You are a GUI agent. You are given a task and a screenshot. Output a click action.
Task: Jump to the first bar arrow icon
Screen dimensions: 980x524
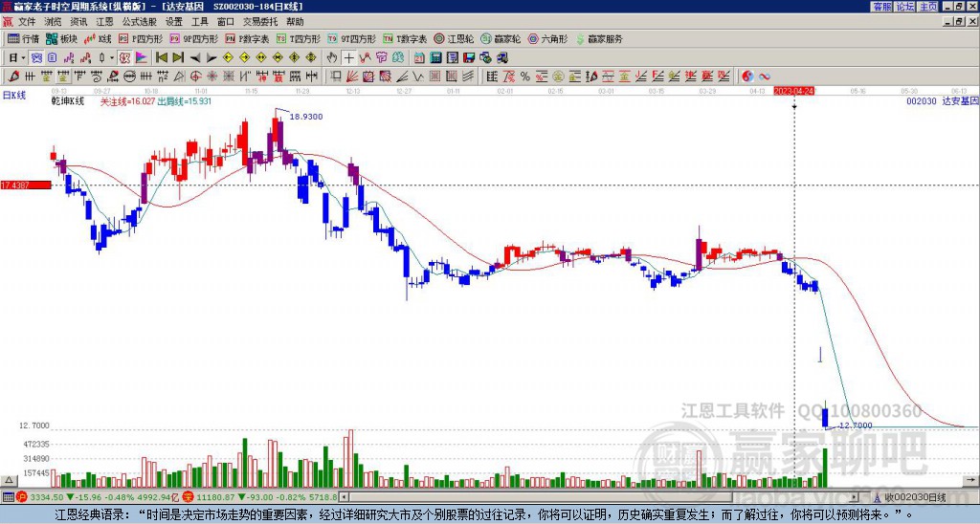click(161, 57)
